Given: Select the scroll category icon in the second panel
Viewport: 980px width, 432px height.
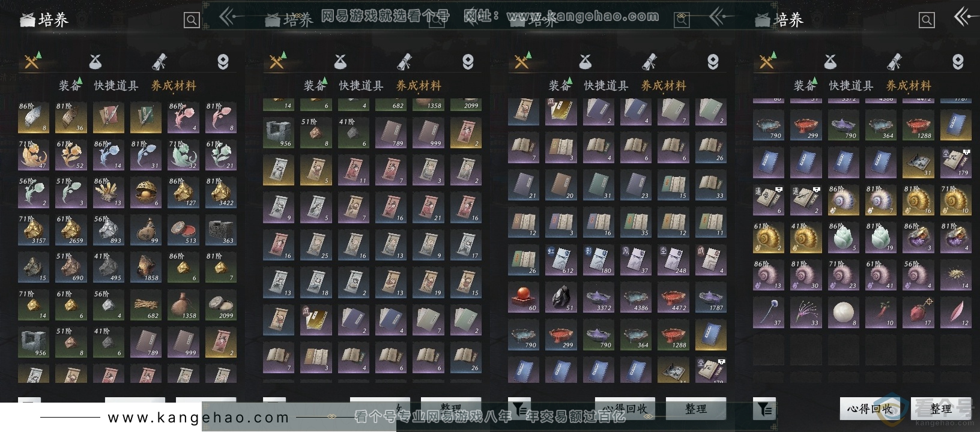Looking at the screenshot, I should coord(404,61).
